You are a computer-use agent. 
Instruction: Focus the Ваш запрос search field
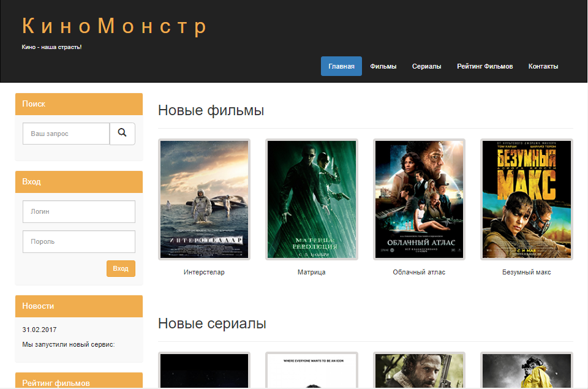click(66, 134)
